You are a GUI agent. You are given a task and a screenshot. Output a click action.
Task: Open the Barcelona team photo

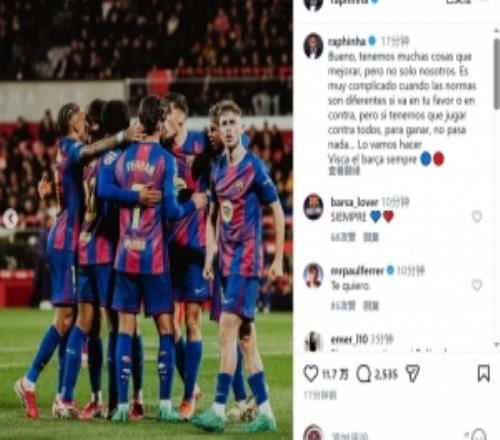(x=146, y=220)
